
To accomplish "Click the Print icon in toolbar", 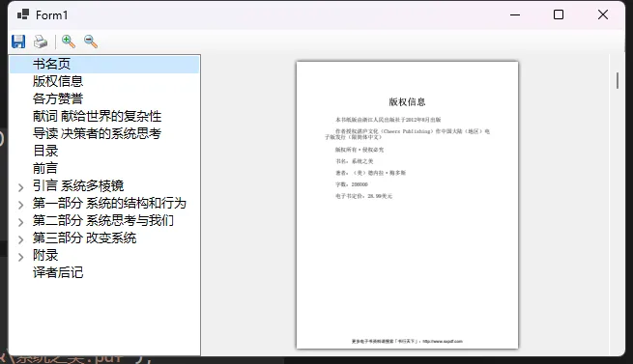I will coord(41,42).
